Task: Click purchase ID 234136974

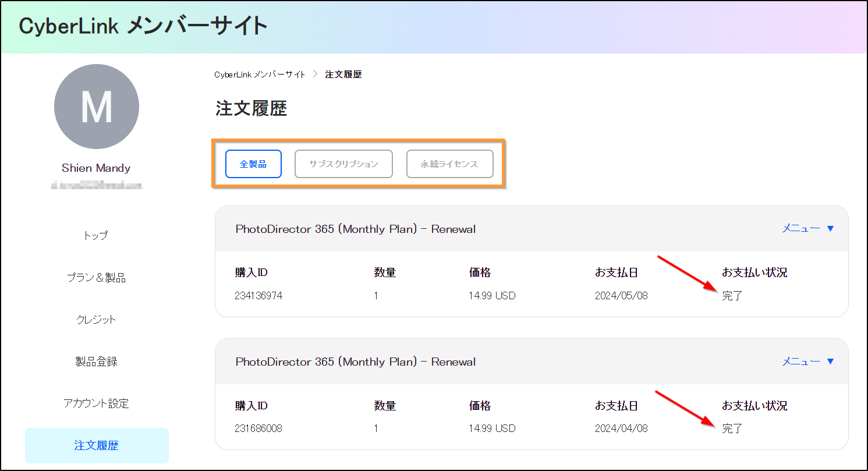Action: click(258, 296)
